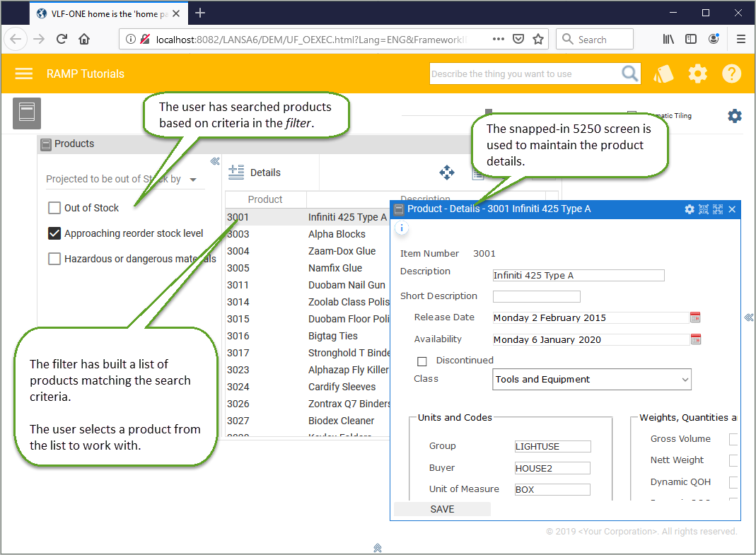Click the four-arrow move icon in the Details bar
The width and height of the screenshot is (756, 555).
pyautogui.click(x=447, y=172)
